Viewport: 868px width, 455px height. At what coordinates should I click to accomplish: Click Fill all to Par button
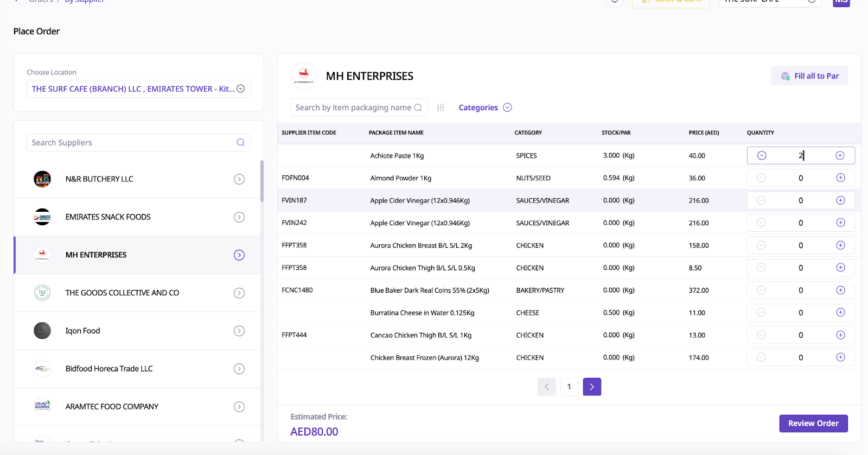tap(809, 76)
